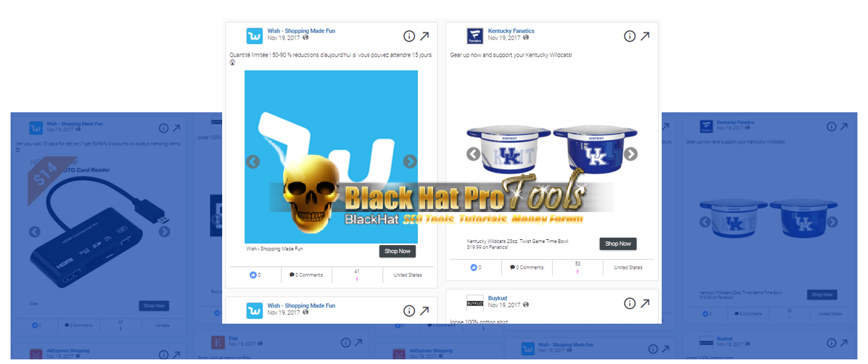Open 0 Comments on the Quantité limitée Wish ad
The width and height of the screenshot is (868, 364).
click(x=306, y=275)
